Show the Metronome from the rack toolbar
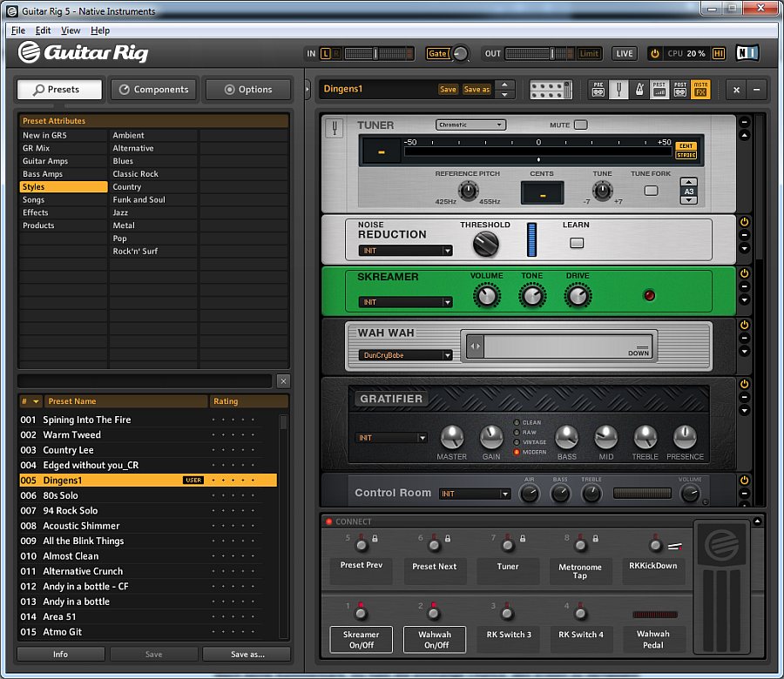 coord(638,89)
